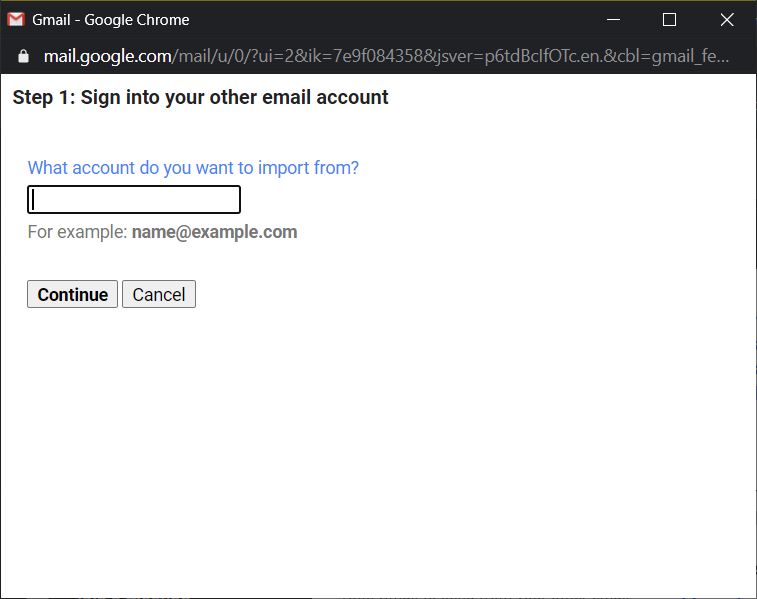Viewport: 757px width, 599px height.
Task: Click the import account email input field
Action: click(x=134, y=200)
